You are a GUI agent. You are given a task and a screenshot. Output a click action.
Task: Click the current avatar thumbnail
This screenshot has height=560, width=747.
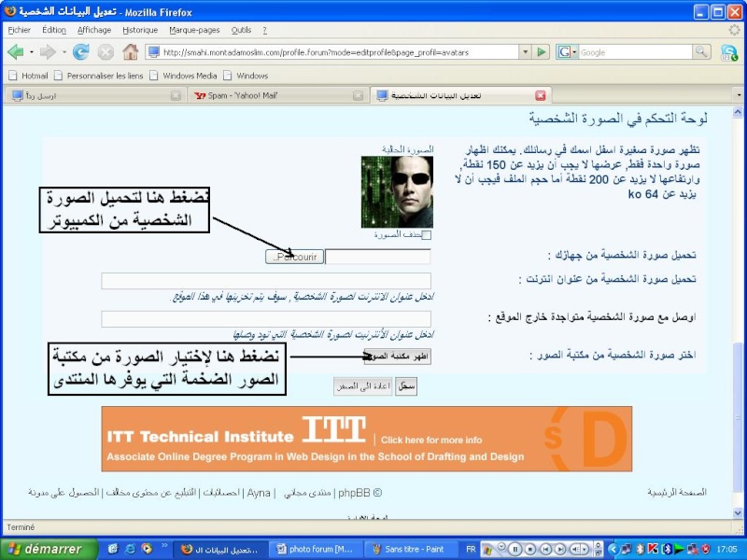398,192
